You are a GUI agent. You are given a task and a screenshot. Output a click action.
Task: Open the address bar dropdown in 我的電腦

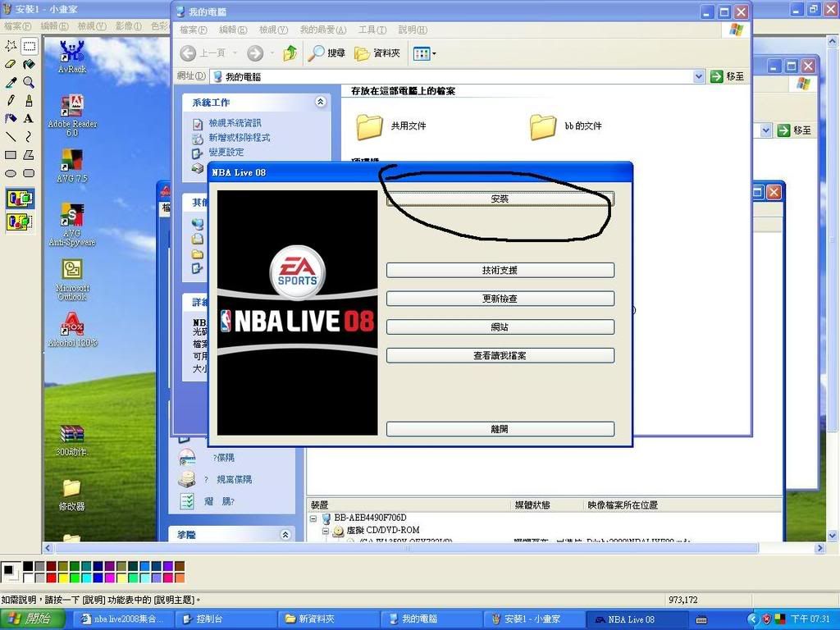pyautogui.click(x=698, y=76)
